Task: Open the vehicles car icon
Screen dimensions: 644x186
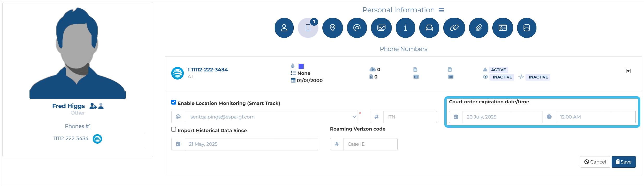Action: tap(429, 28)
